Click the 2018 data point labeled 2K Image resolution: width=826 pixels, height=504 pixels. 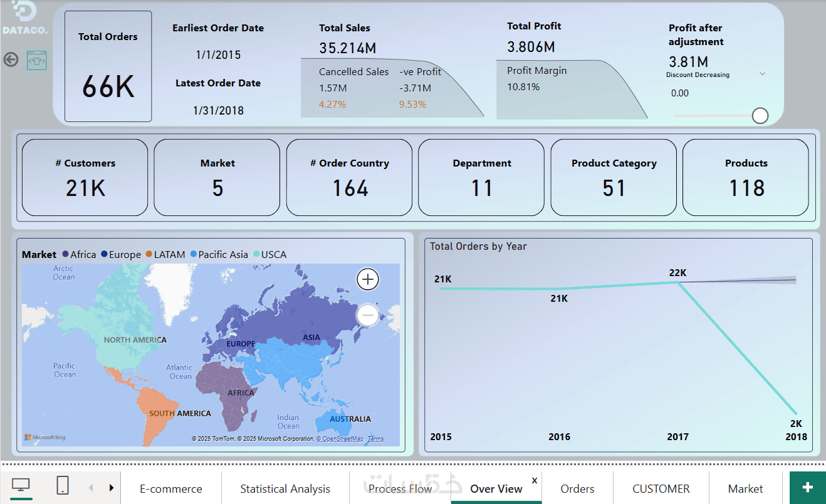coord(796,413)
